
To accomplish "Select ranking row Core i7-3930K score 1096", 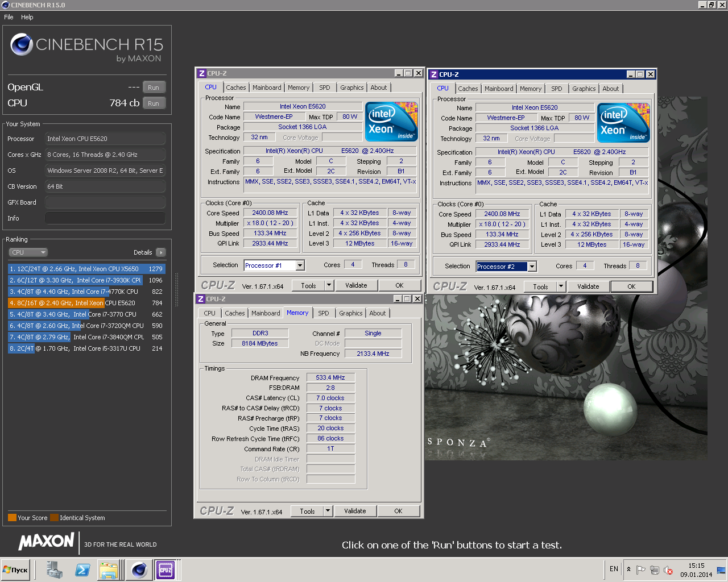I will click(x=86, y=280).
